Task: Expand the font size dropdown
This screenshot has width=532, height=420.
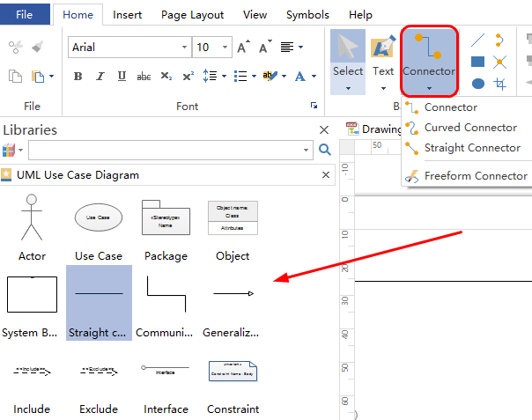Action: 225,48
